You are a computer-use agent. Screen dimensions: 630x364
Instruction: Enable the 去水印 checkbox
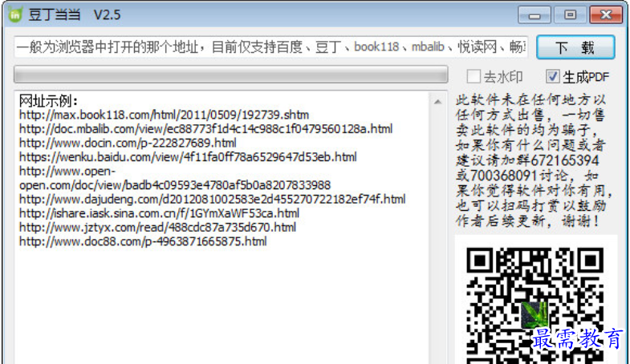(x=474, y=76)
